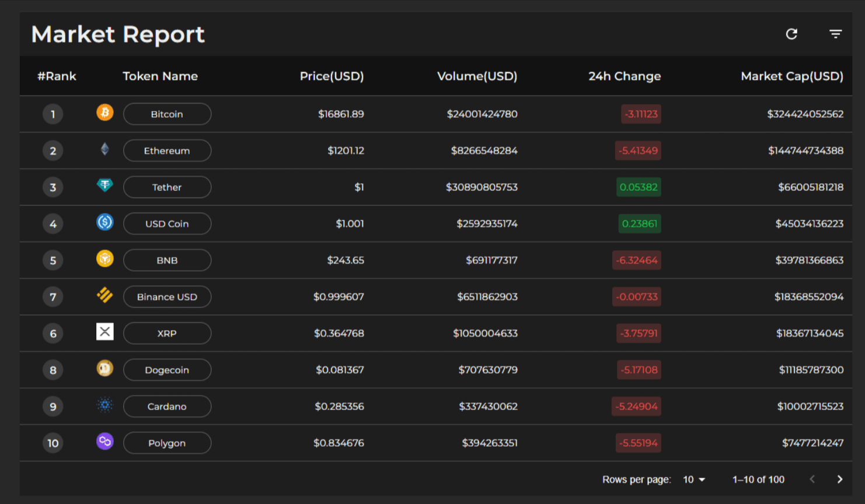The image size is (865, 504).
Task: Click Bitcoin volume $24001424780
Action: point(482,114)
